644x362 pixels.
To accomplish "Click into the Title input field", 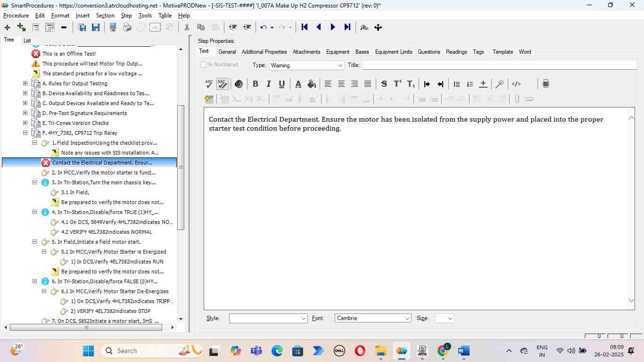I will [x=499, y=65].
